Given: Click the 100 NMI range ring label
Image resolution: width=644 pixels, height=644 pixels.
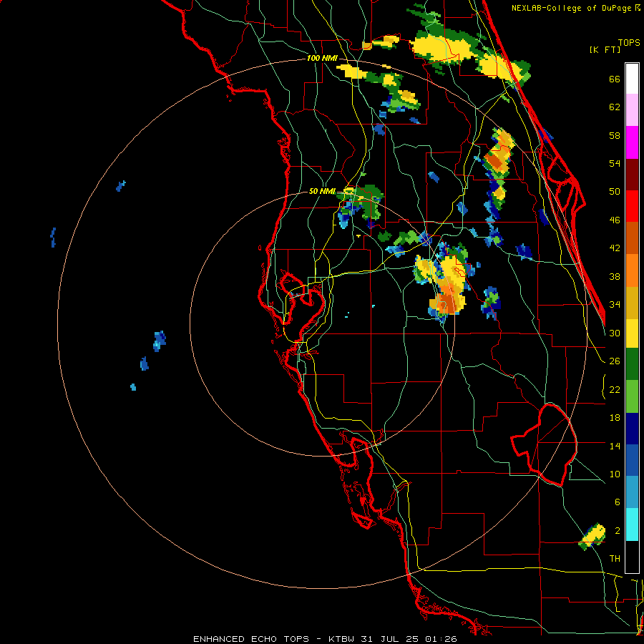Looking at the screenshot, I should pos(322,59).
